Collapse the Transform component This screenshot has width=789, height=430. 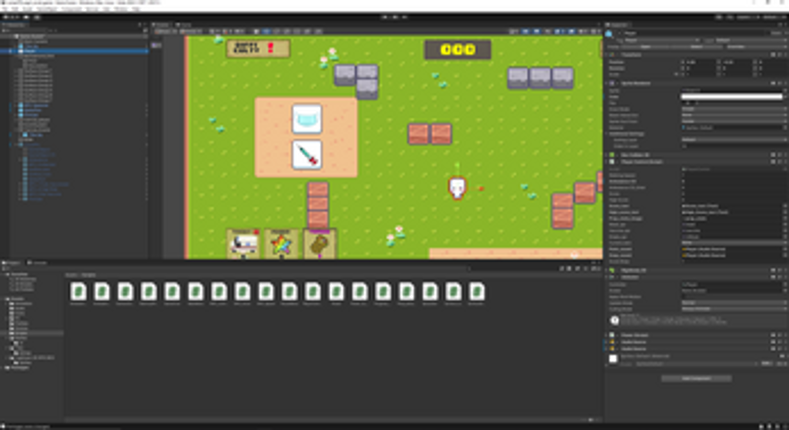point(607,55)
